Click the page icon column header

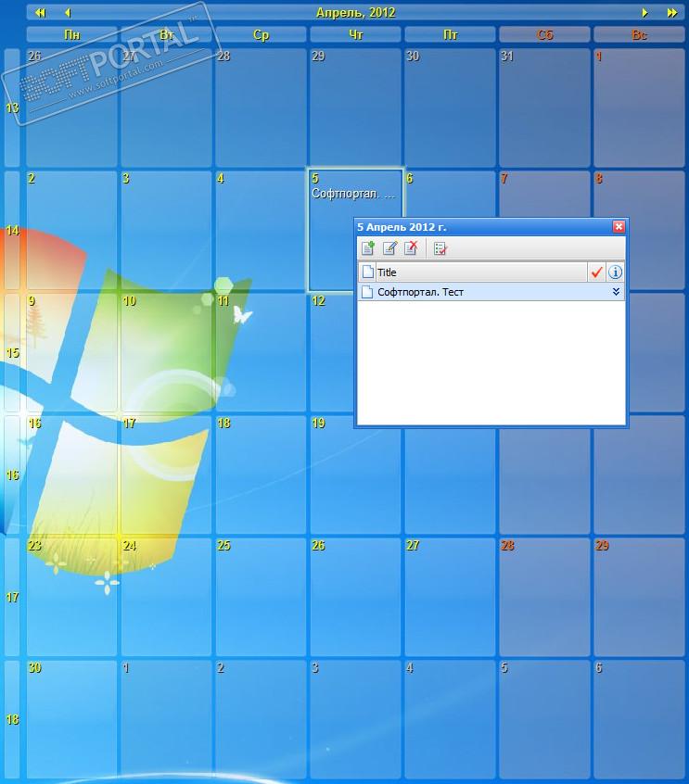(368, 272)
